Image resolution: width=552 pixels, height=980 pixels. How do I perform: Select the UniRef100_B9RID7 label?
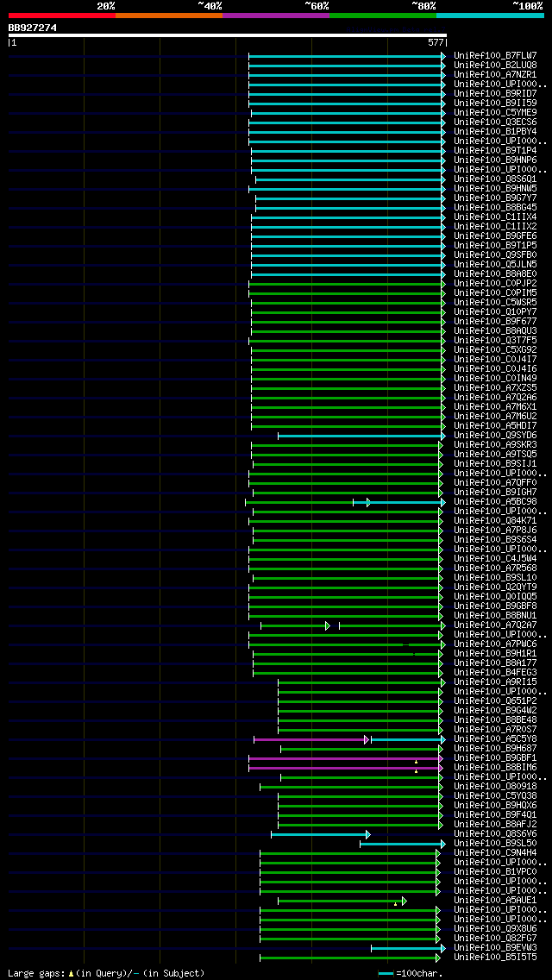[x=496, y=93]
